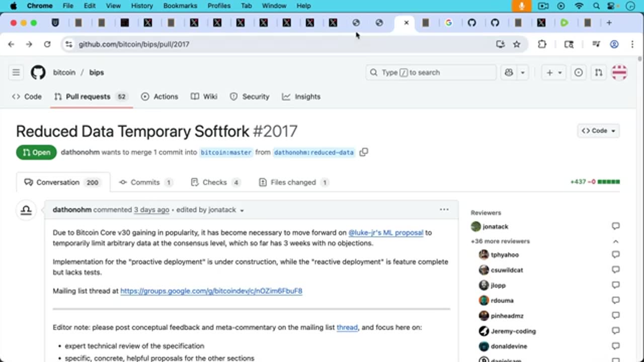Close the active browser tab
Screen dimensions: 644x362
tap(406, 23)
